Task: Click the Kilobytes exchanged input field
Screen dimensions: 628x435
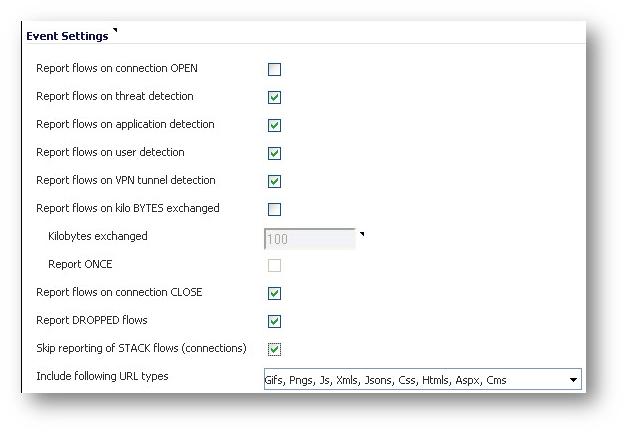Action: pos(310,239)
